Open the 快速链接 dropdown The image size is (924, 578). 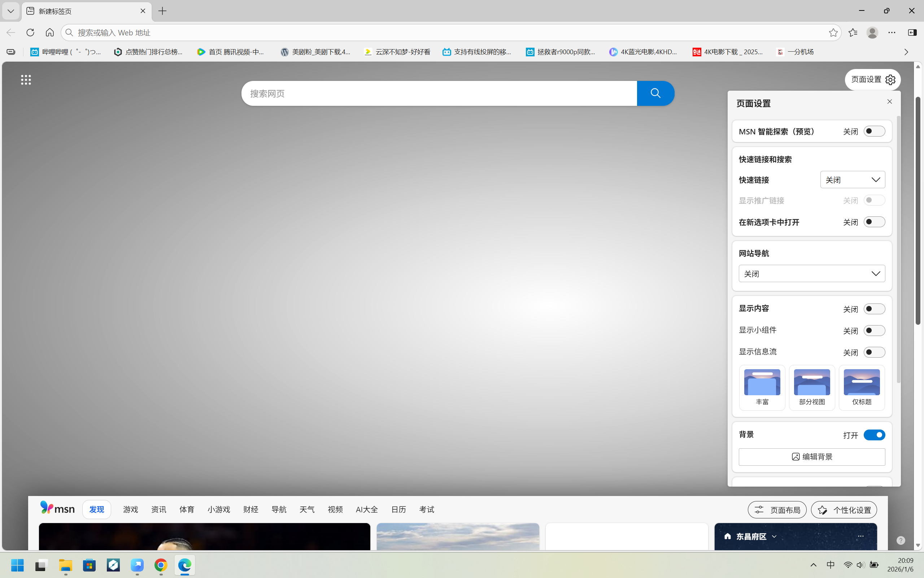pos(853,180)
